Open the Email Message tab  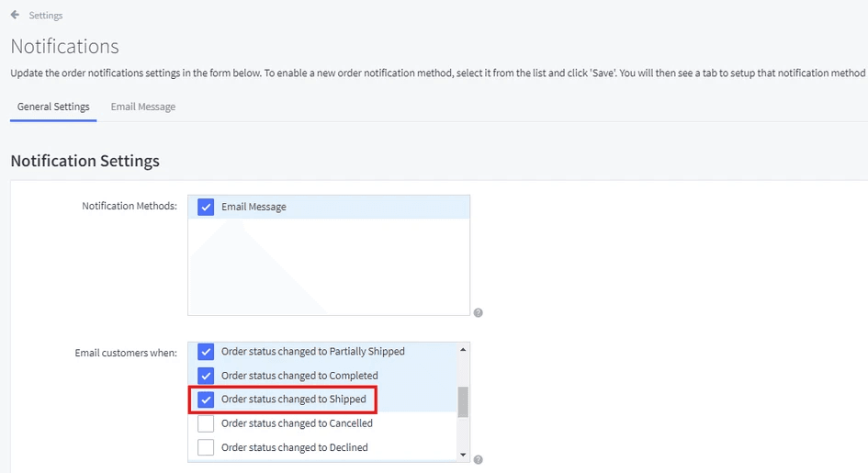[x=142, y=107]
